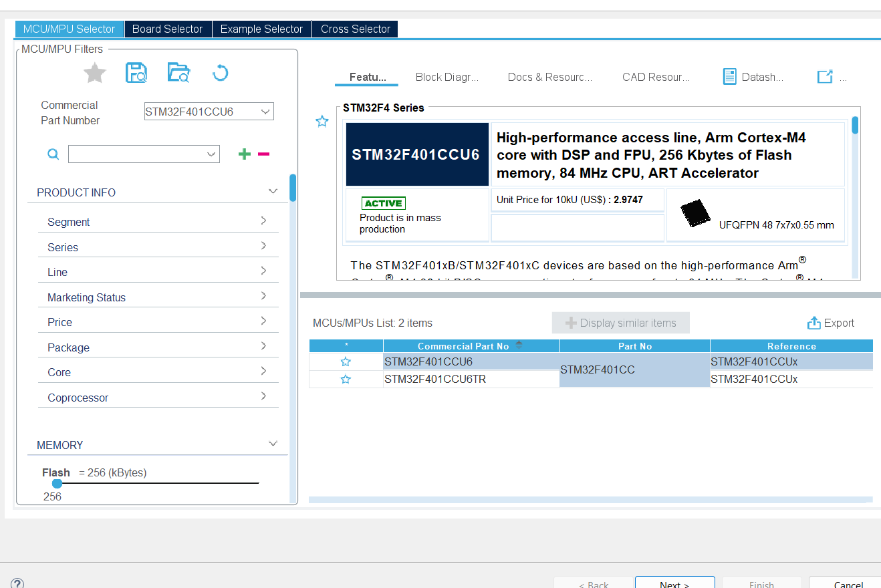Reset all filters with the refresh icon
The image size is (881, 588).
220,73
